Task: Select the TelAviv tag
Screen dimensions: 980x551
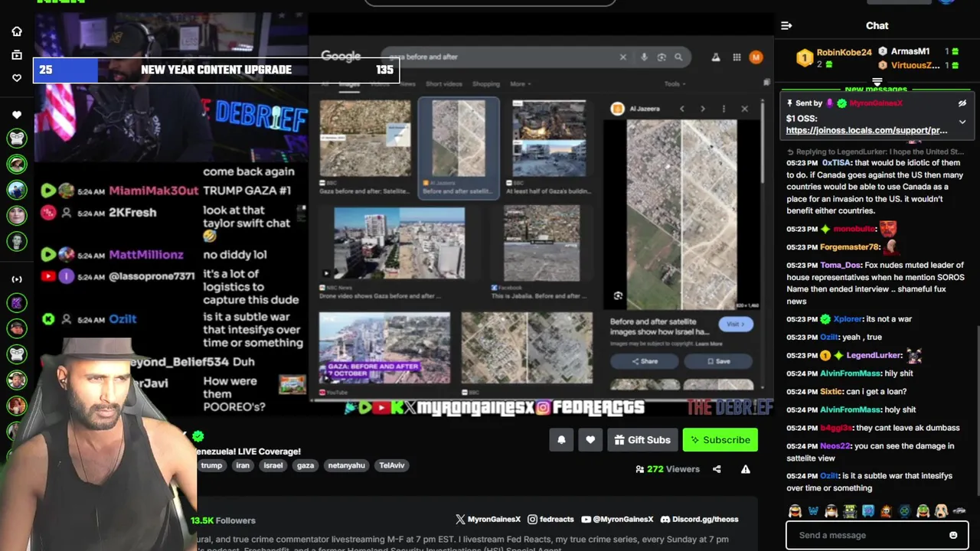Action: (392, 465)
